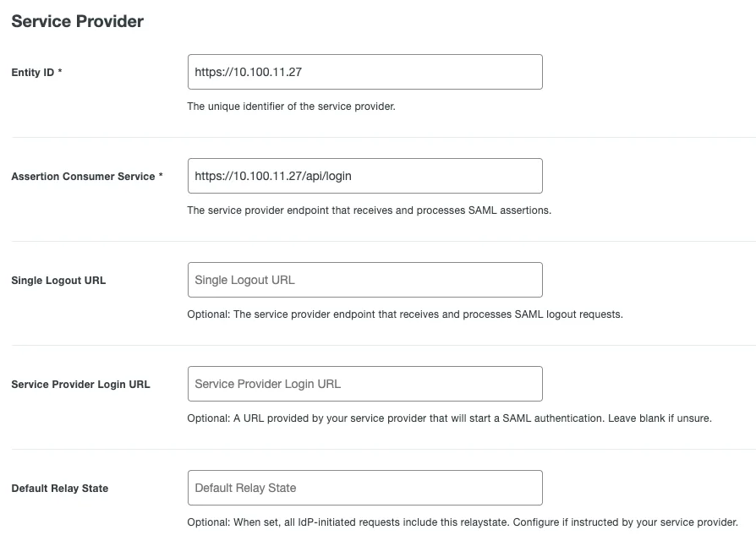Screen dimensions: 756x541
Task: Select the Single Logout URL label text
Action: coord(58,281)
